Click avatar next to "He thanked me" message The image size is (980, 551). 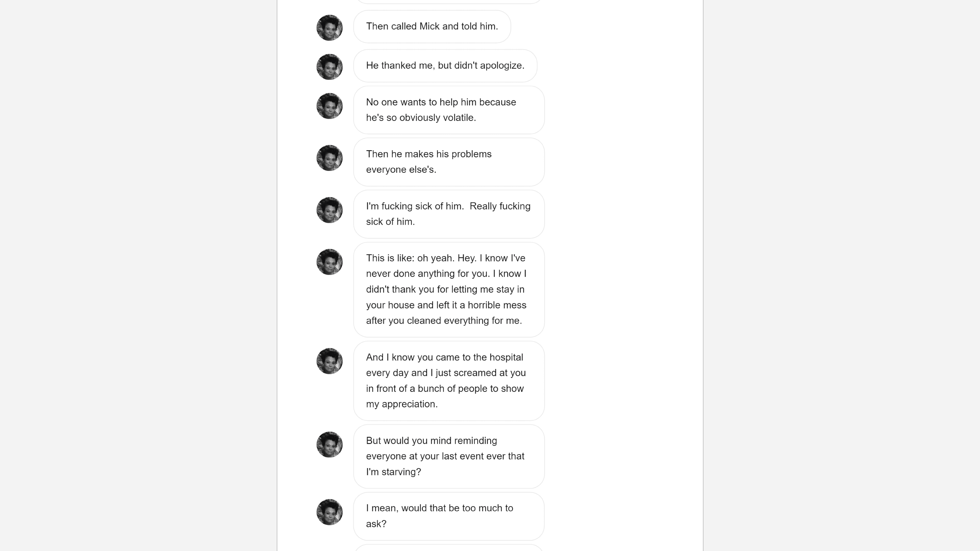[x=329, y=67]
